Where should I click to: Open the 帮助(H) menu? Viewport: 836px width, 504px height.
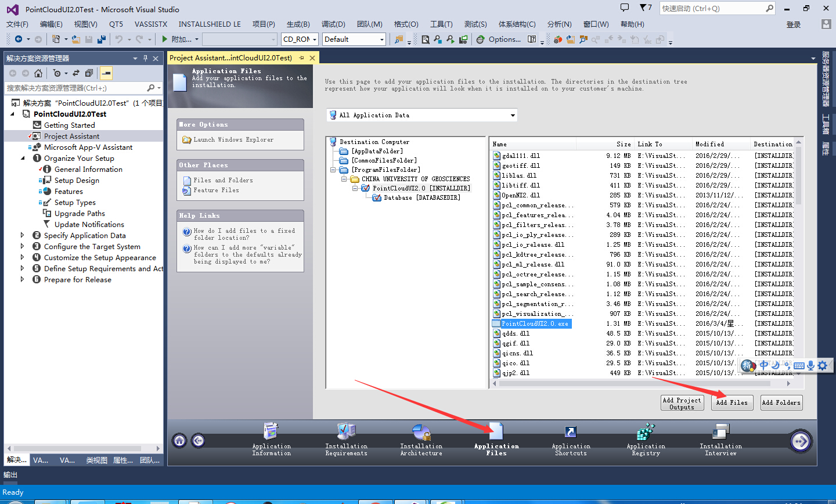click(632, 24)
